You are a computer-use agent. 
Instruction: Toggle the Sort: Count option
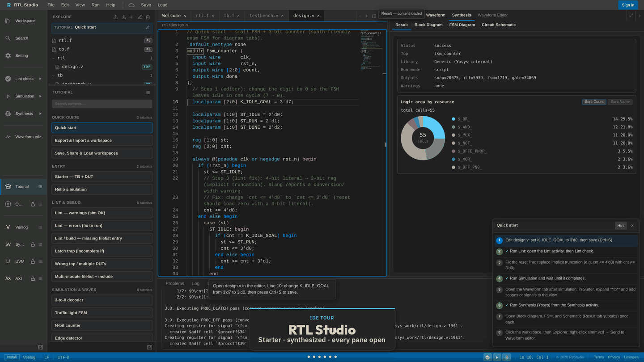click(594, 102)
